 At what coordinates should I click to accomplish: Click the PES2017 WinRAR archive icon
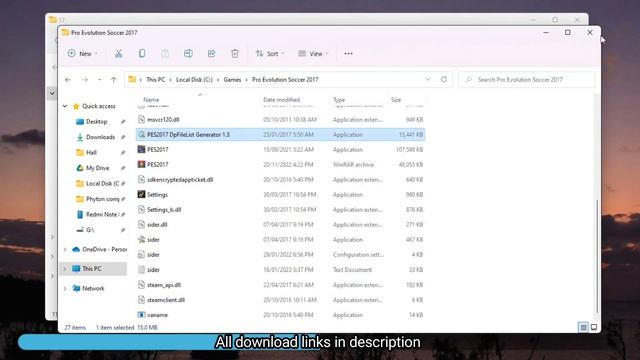pos(141,164)
